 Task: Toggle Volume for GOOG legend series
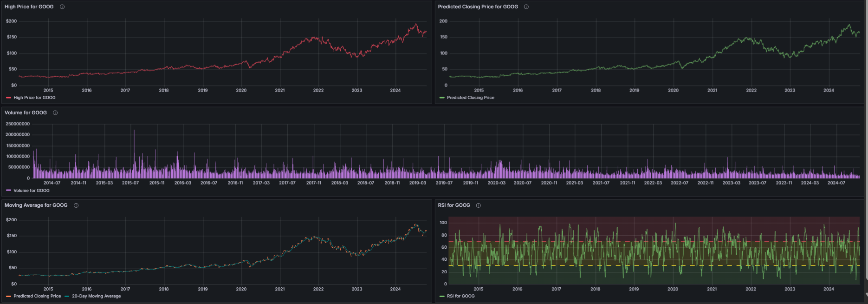coord(31,191)
